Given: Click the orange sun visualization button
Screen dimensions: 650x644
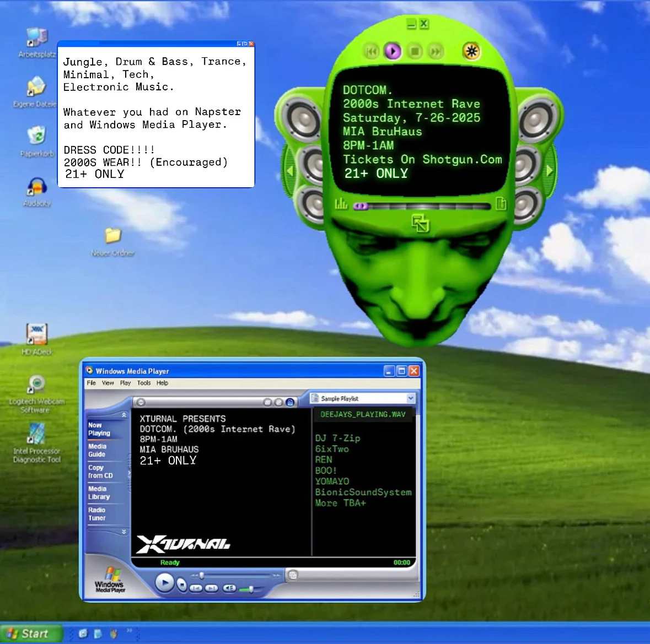Looking at the screenshot, I should [x=471, y=51].
